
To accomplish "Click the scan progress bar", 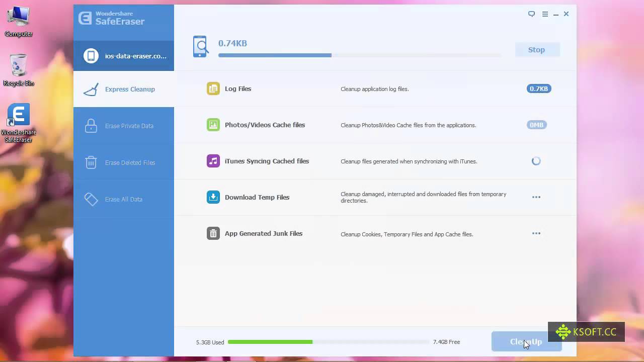I will (360, 55).
